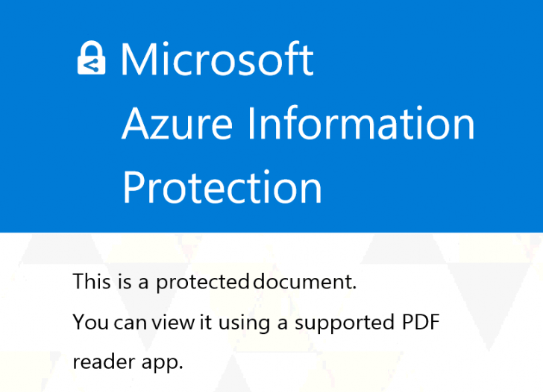Click the share symbol inside the padlock
543x392 pixels.
[92, 65]
